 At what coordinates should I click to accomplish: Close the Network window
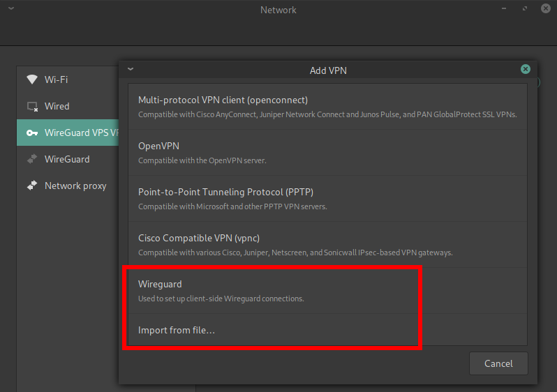pos(546,8)
